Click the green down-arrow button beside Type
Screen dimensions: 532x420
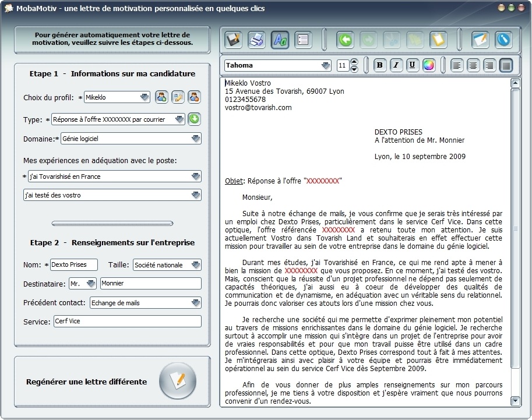click(x=194, y=119)
